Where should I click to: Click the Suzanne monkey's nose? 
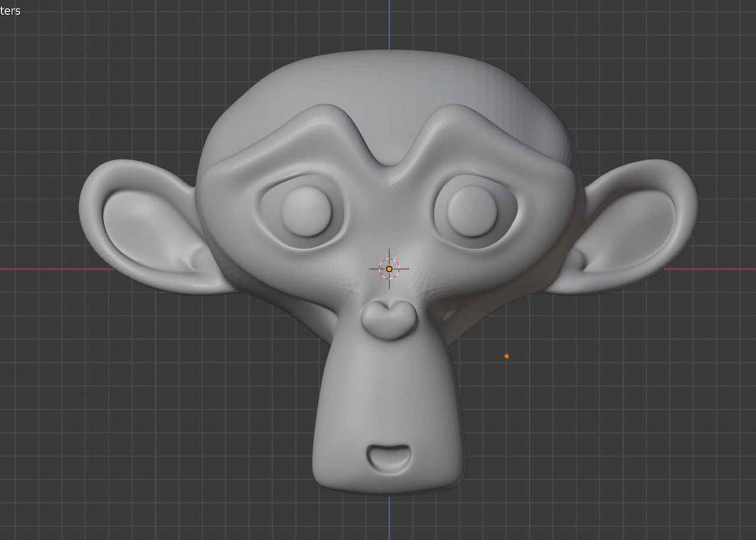[x=389, y=320]
